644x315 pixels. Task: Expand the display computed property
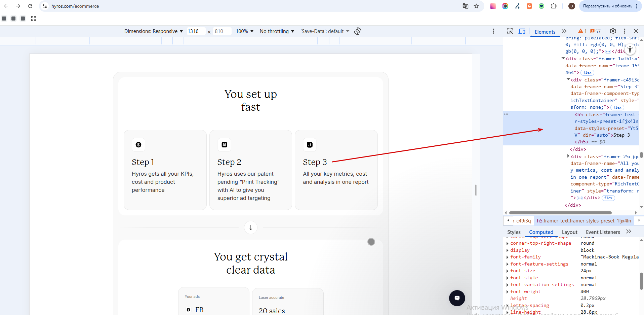pyautogui.click(x=507, y=250)
